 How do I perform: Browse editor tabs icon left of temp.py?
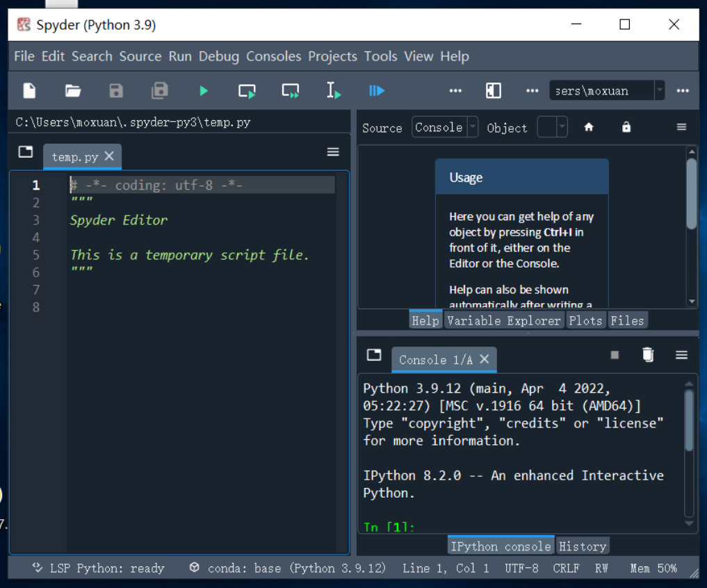tap(26, 152)
